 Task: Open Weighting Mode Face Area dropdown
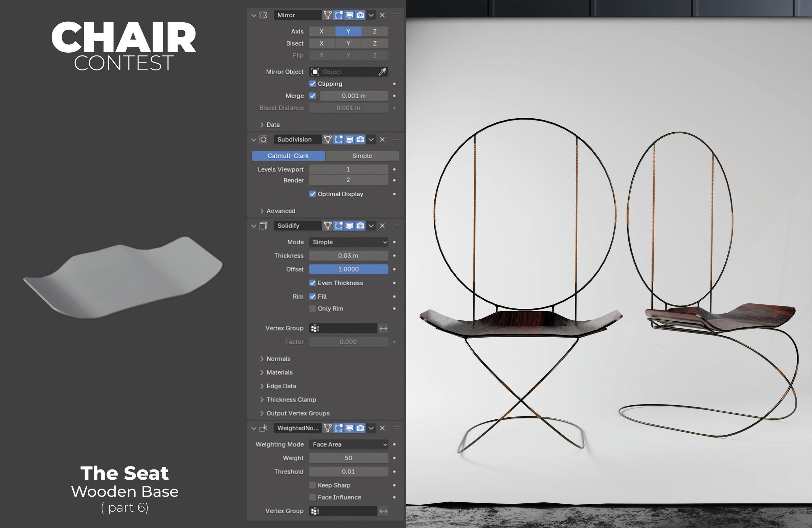pyautogui.click(x=348, y=444)
